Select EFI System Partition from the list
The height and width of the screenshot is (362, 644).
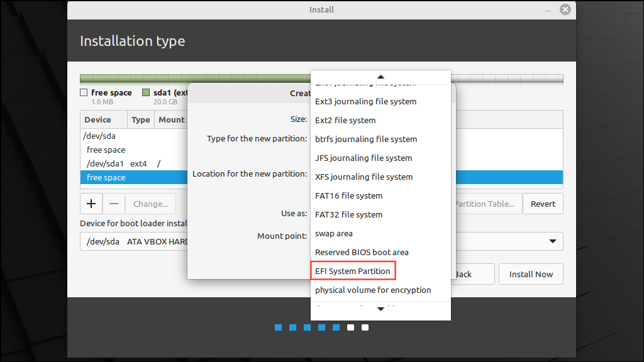click(x=353, y=270)
